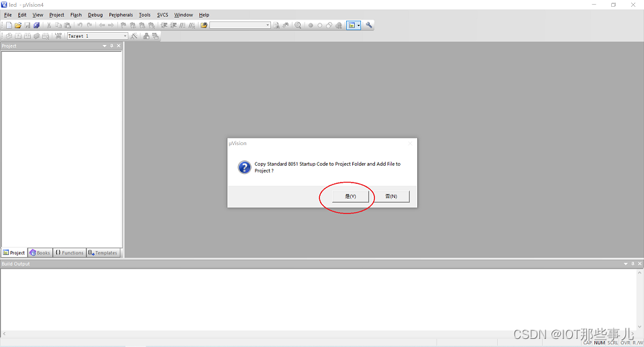This screenshot has width=644, height=347.
Task: Click the Comment selection icon
Action: [182, 25]
